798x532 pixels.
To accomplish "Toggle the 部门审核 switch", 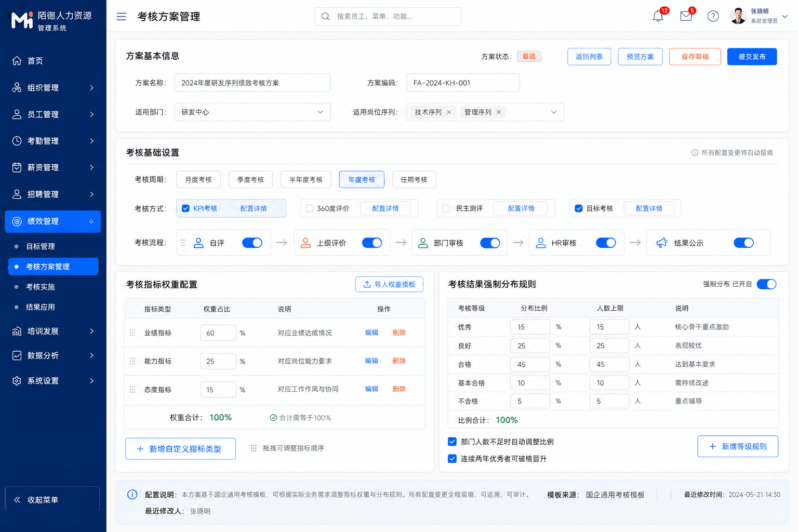I will click(490, 243).
